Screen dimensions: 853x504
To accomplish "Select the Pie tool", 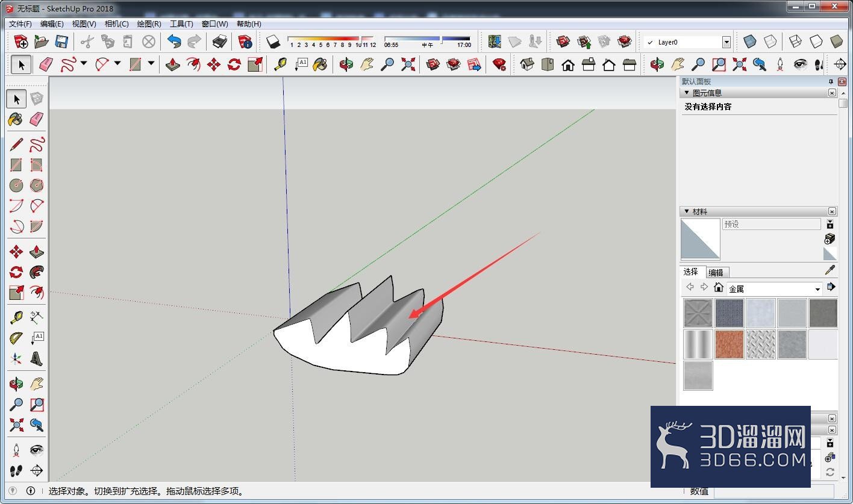I will coord(37,226).
